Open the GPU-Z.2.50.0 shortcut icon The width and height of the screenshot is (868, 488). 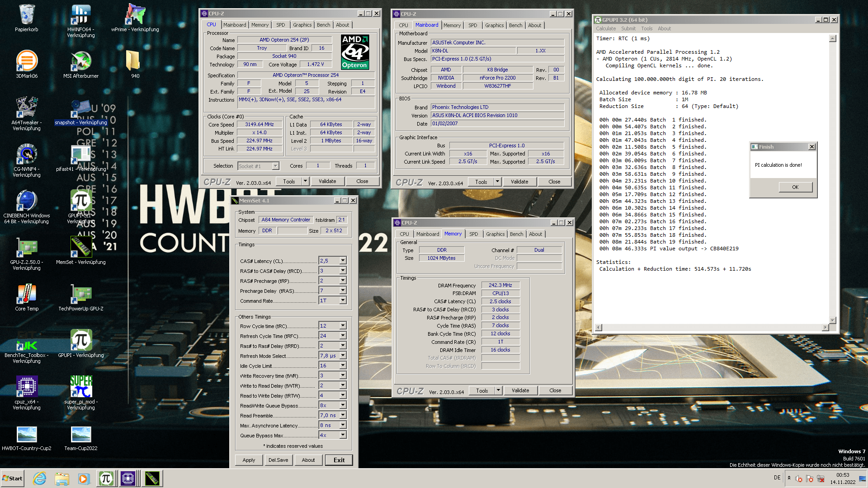[x=27, y=253]
